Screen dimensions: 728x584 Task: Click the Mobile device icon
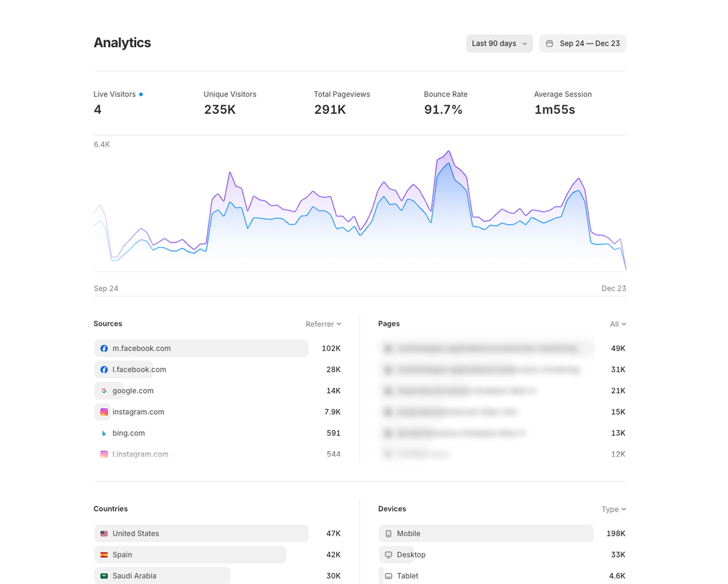388,533
